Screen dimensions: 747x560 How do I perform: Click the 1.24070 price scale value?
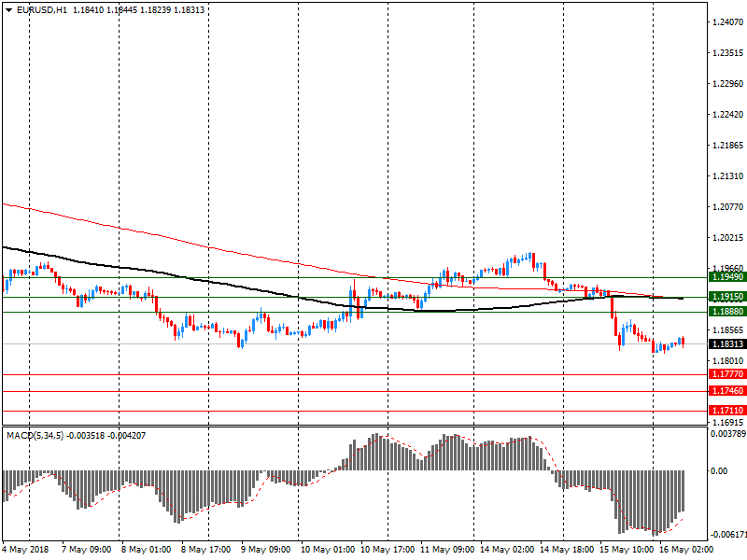click(728, 21)
